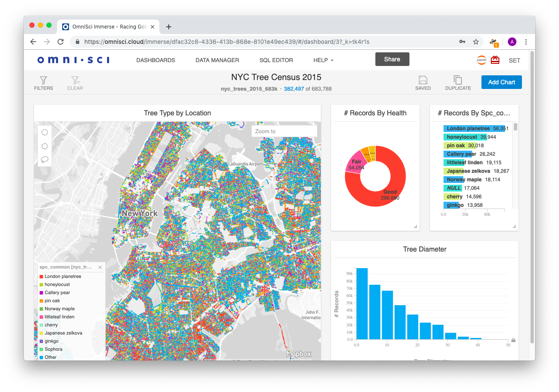The width and height of the screenshot is (559, 392).
Task: Click the Duplicate dashboard icon
Action: pyautogui.click(x=458, y=80)
